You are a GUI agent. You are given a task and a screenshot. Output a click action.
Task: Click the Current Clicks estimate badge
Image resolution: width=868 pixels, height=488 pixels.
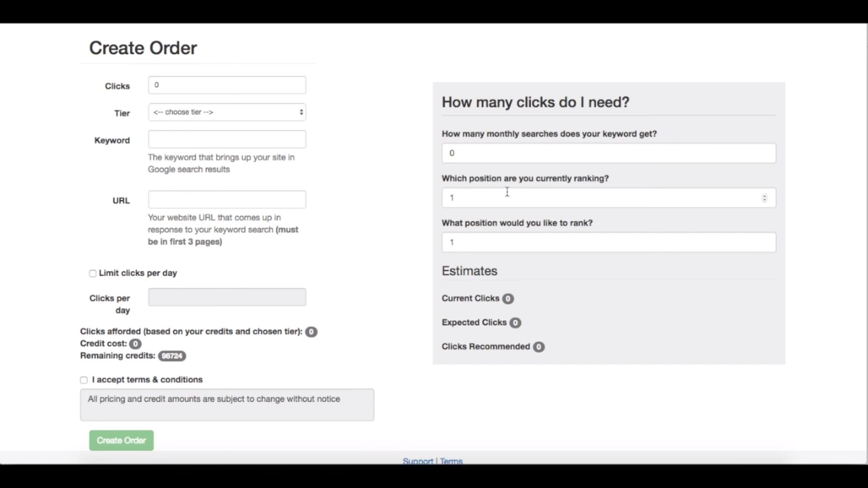508,299
